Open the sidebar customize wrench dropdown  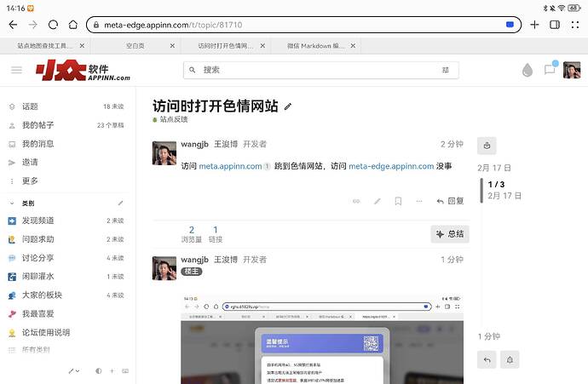pyautogui.click(x=74, y=371)
